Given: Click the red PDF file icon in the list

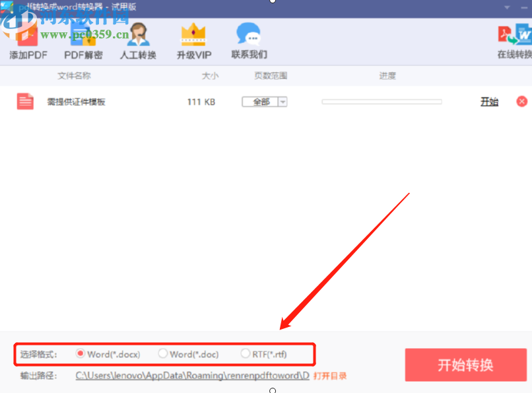Looking at the screenshot, I should point(24,101).
